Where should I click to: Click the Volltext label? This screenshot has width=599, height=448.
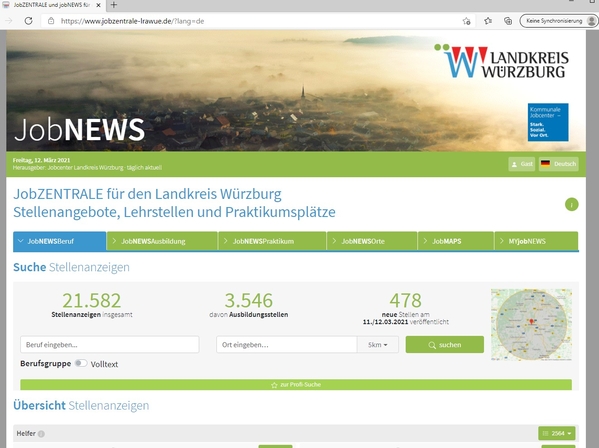click(x=104, y=364)
